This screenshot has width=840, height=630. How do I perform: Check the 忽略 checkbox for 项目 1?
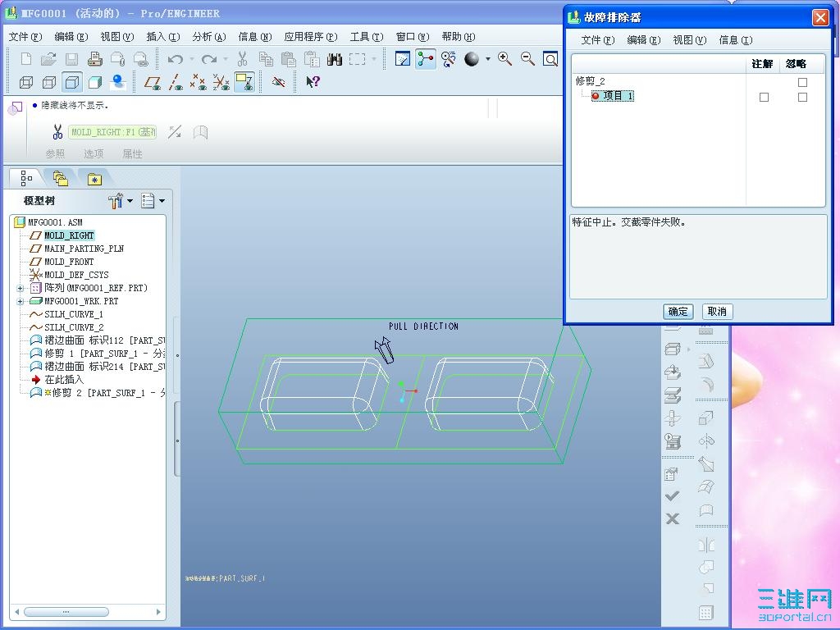pyautogui.click(x=802, y=97)
